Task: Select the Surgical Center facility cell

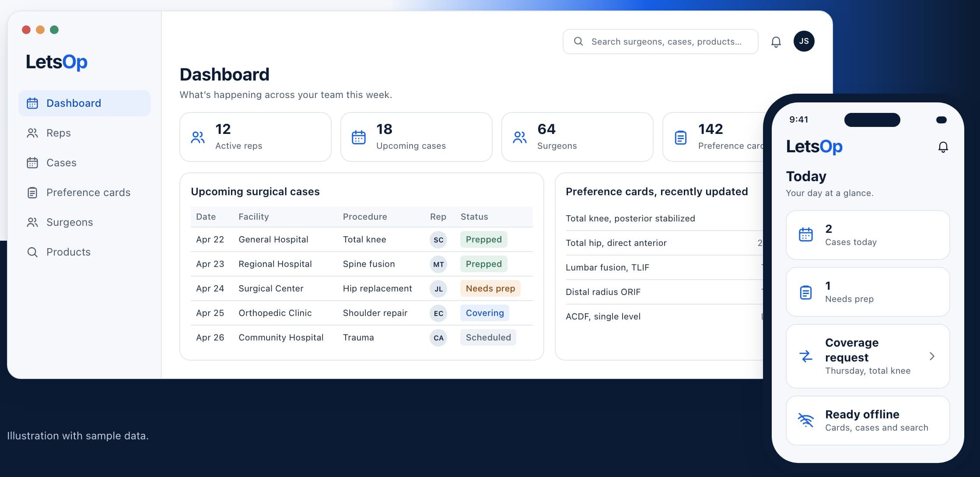Action: 271,288
